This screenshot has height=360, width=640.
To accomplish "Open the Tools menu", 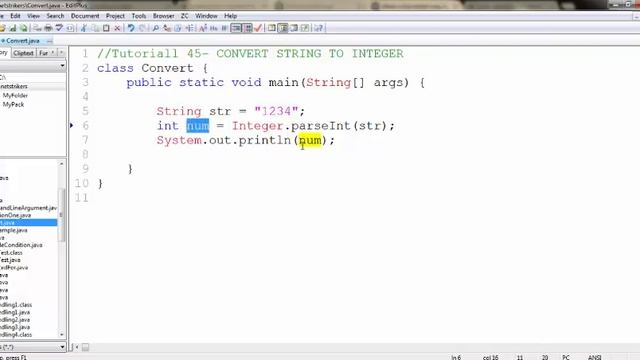I will [139, 16].
